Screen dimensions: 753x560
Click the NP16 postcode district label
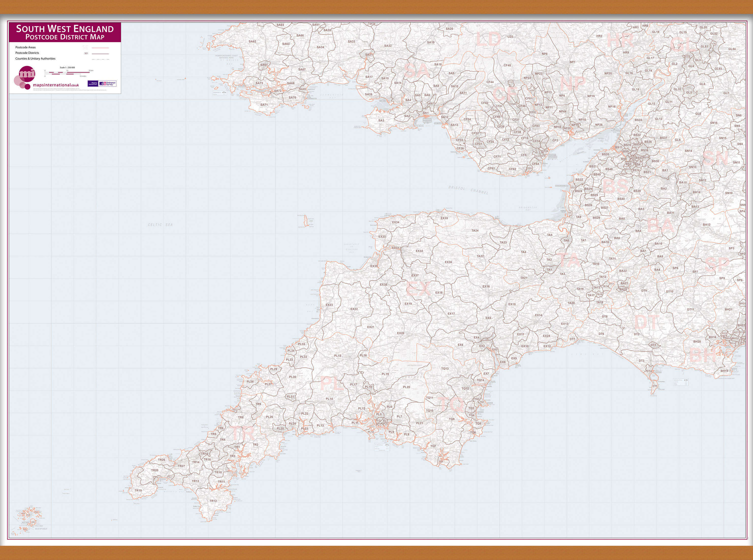pyautogui.click(x=612, y=106)
